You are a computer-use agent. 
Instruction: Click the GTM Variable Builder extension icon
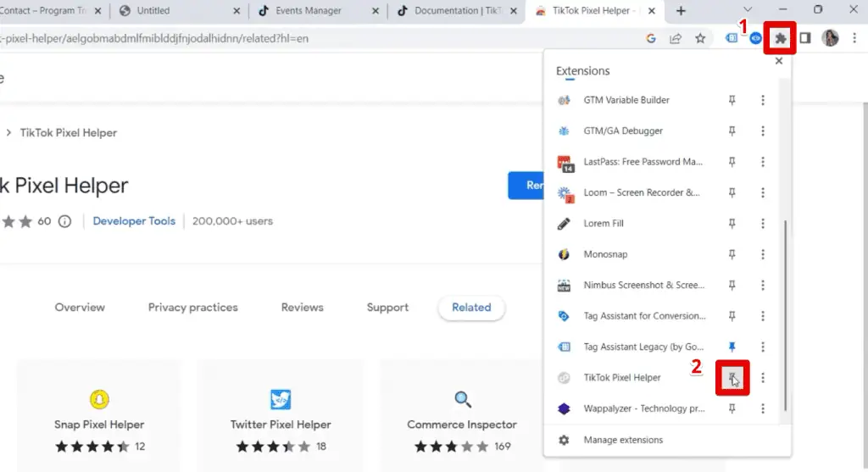pos(564,100)
